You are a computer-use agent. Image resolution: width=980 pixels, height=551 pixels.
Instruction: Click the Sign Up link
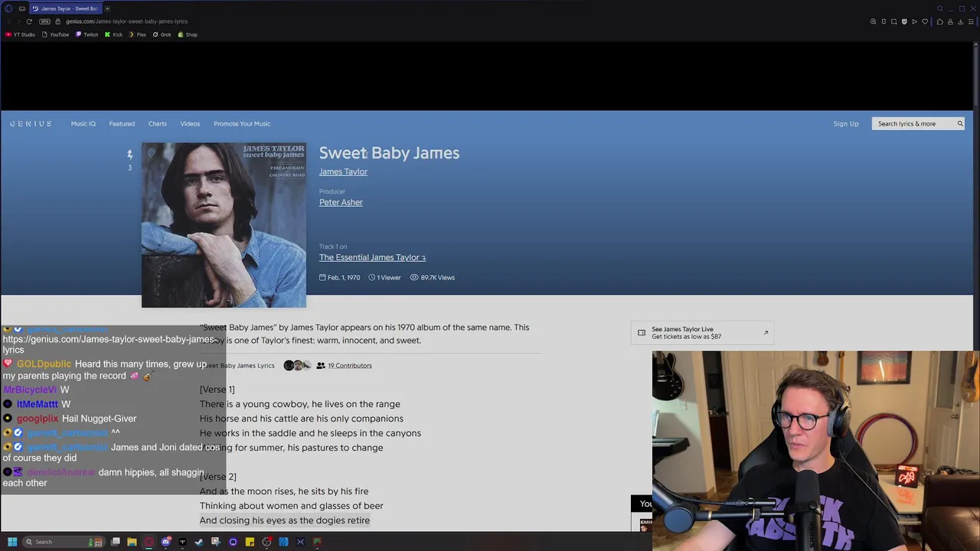[846, 123]
